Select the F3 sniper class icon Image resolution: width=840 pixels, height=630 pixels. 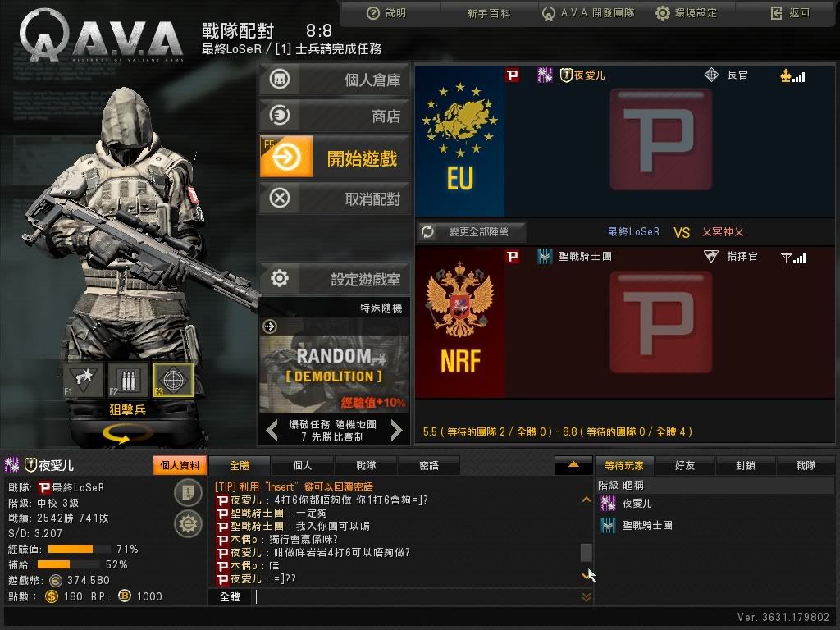pos(173,380)
